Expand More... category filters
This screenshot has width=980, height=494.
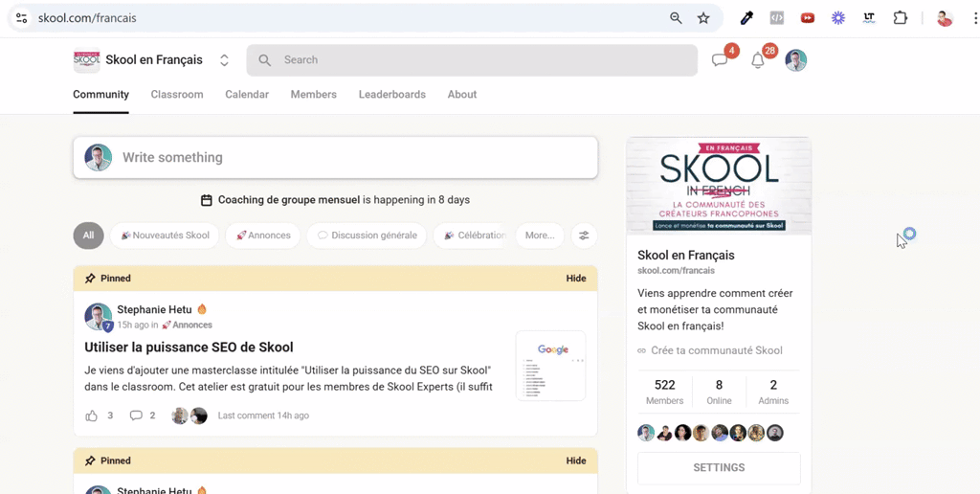pyautogui.click(x=540, y=236)
